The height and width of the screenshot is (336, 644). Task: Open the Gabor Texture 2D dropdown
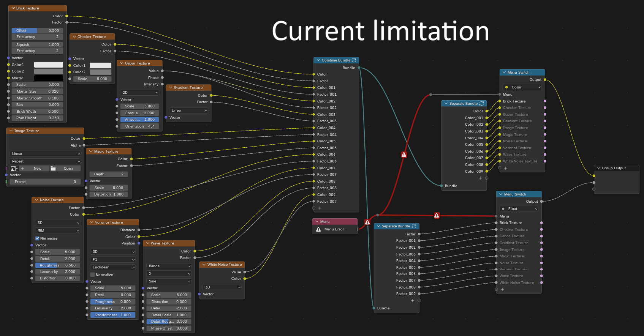(140, 93)
